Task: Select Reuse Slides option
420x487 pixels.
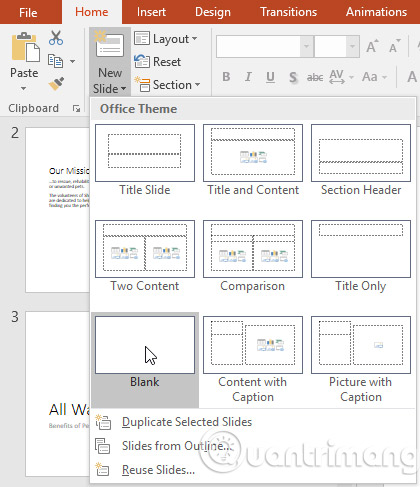Action: [x=158, y=470]
